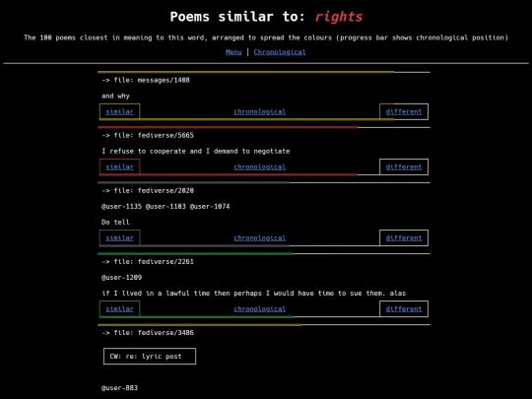532x399 pixels.
Task: Click the mention line starting '@user-1135'
Action: point(166,206)
